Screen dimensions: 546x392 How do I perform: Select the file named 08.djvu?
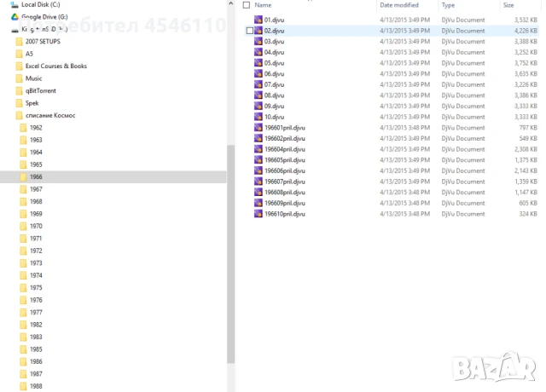[x=274, y=95]
